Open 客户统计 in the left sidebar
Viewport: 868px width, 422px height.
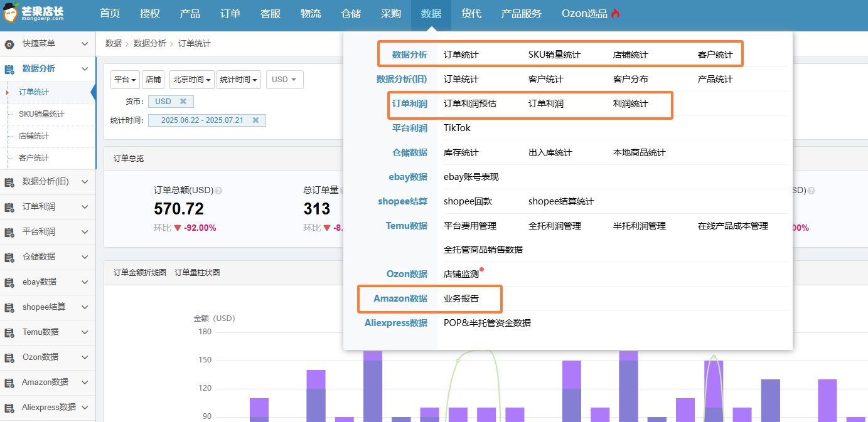click(x=34, y=158)
